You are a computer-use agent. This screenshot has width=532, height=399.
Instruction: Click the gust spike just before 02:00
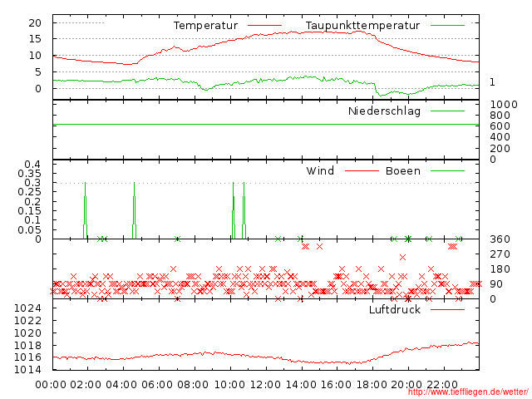coord(85,210)
